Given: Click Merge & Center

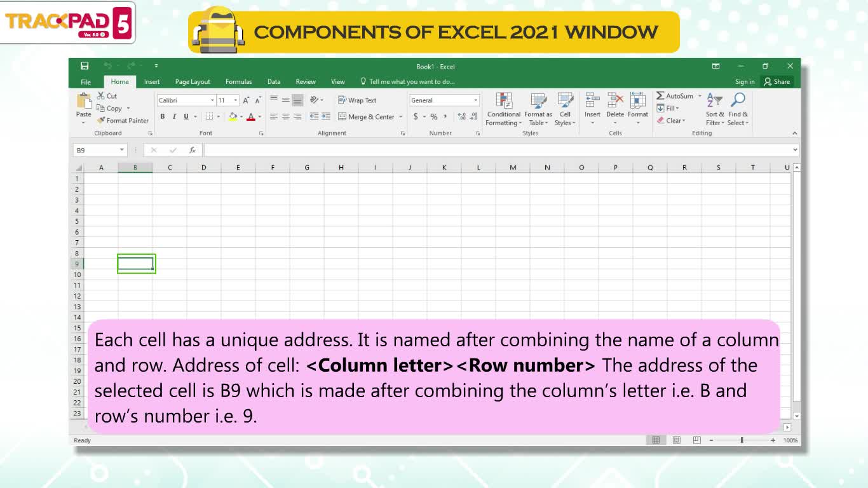Looking at the screenshot, I should click(367, 117).
